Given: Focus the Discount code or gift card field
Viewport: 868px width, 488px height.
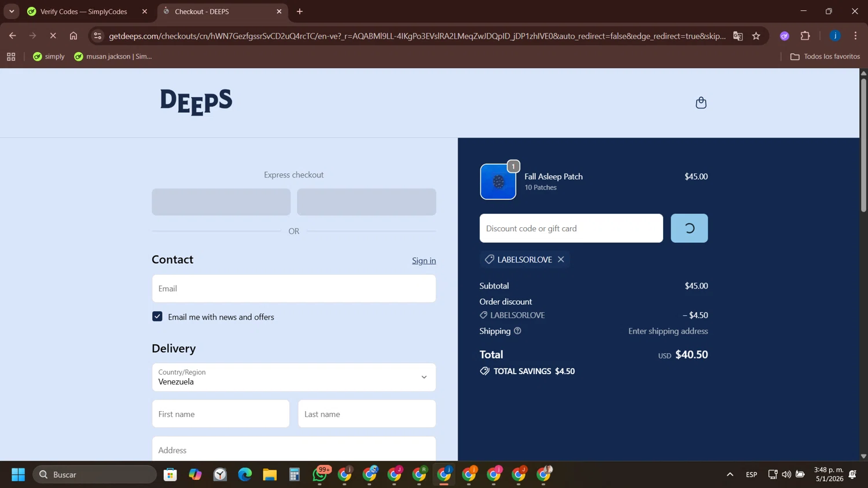Looking at the screenshot, I should click(571, 228).
